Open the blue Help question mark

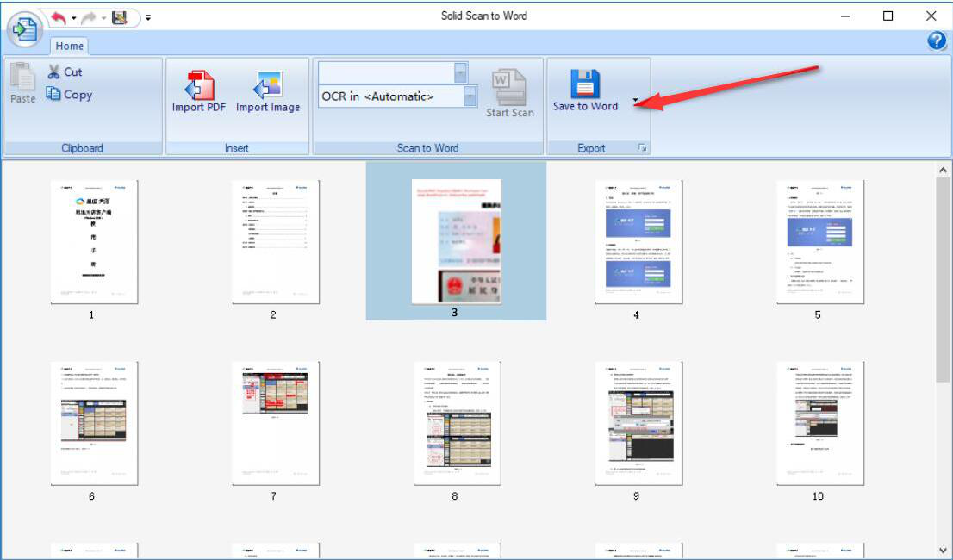(x=937, y=40)
